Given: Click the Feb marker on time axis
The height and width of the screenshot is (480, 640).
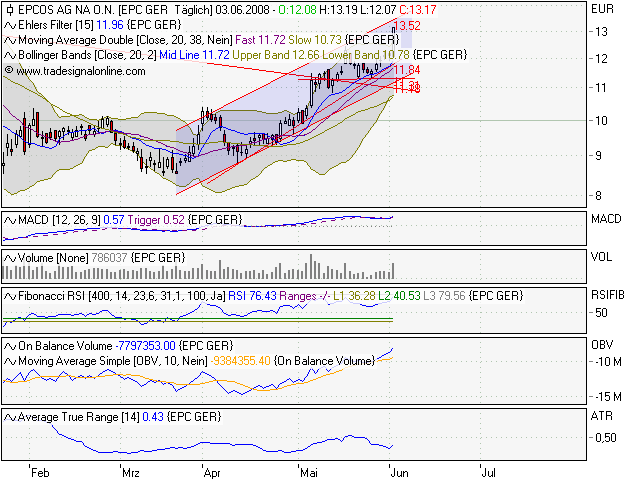Looking at the screenshot, I should pos(40,473).
